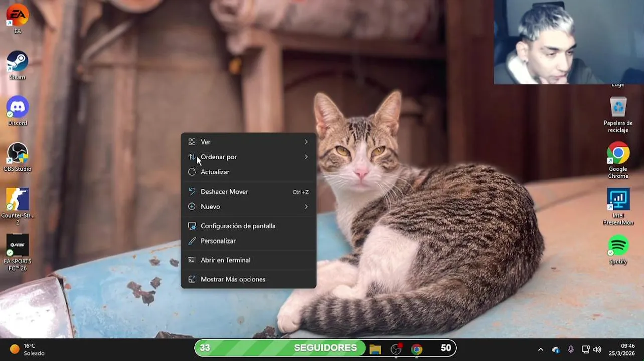
Task: Click the OneDrive cloud tray icon
Action: (556, 349)
